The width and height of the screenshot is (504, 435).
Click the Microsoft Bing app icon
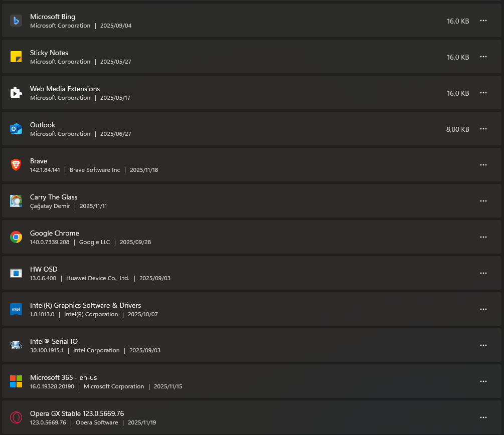[16, 21]
